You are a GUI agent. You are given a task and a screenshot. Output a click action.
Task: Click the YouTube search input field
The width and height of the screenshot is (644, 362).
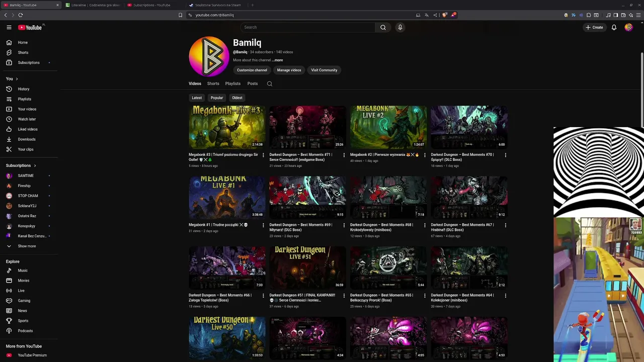tap(307, 27)
